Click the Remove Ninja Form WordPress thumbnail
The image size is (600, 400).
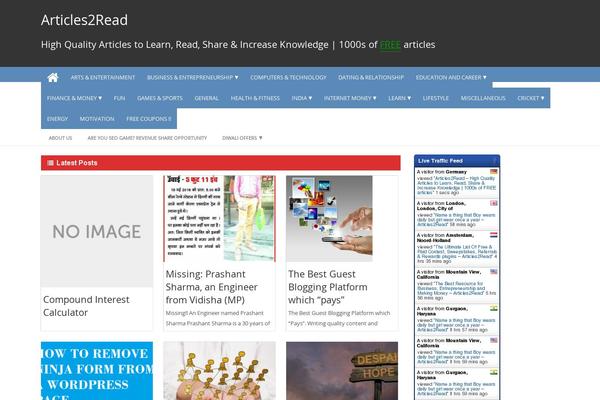point(97,371)
